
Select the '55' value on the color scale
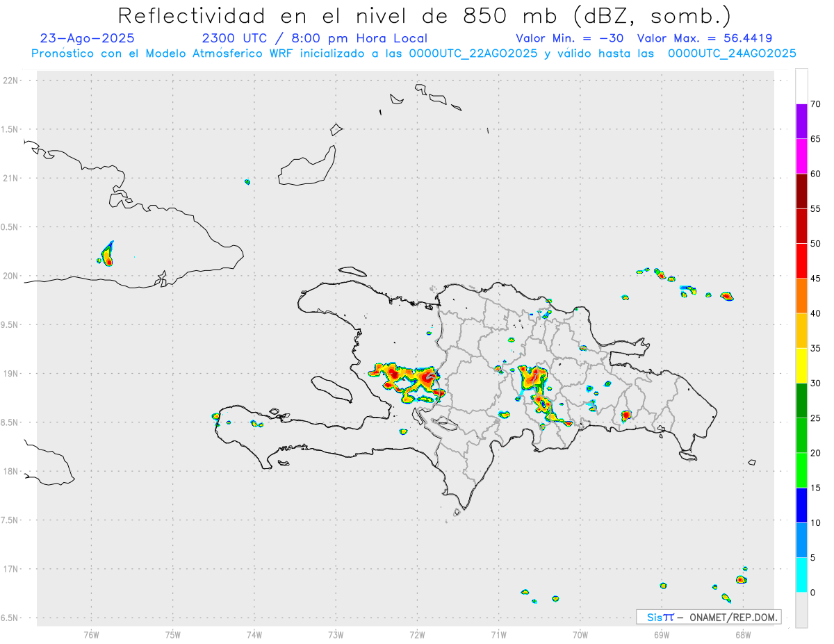816,209
